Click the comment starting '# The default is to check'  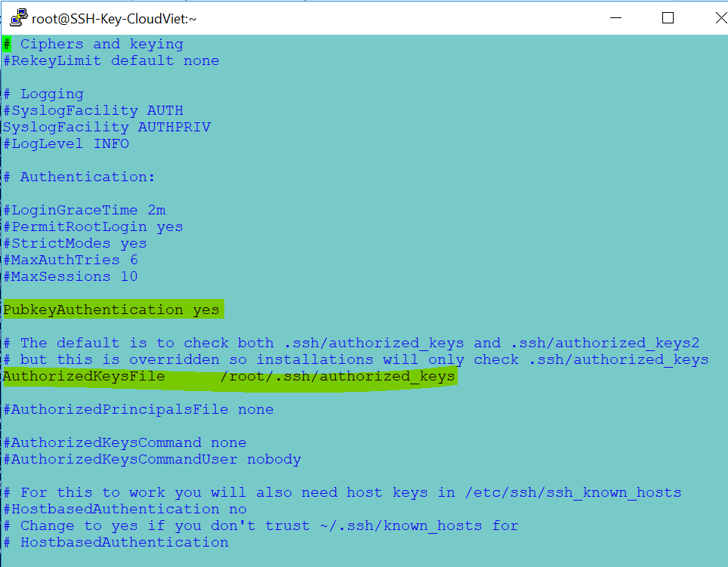pos(351,343)
